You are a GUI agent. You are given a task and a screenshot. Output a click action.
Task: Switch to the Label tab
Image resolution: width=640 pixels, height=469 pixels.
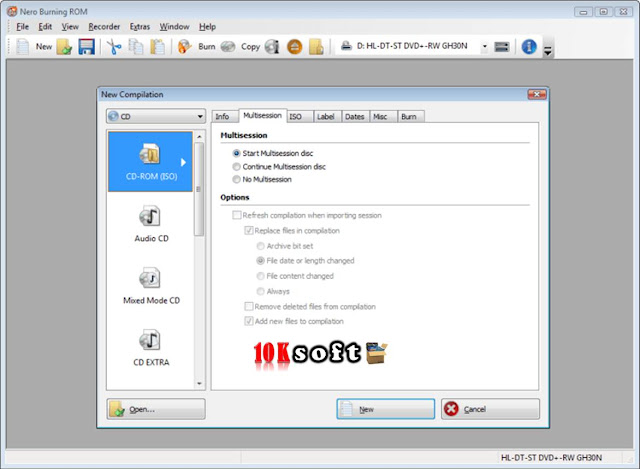[x=326, y=117]
